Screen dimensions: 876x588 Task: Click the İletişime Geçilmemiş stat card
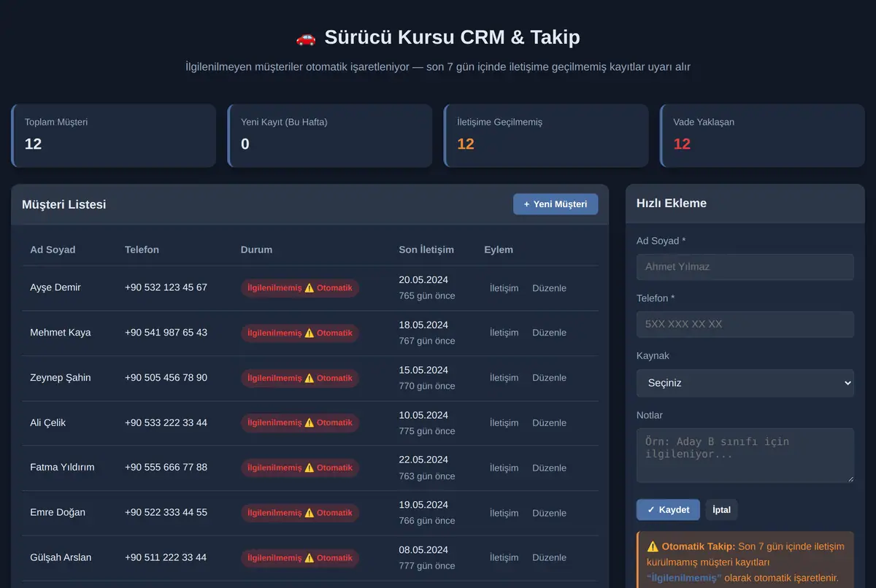546,136
